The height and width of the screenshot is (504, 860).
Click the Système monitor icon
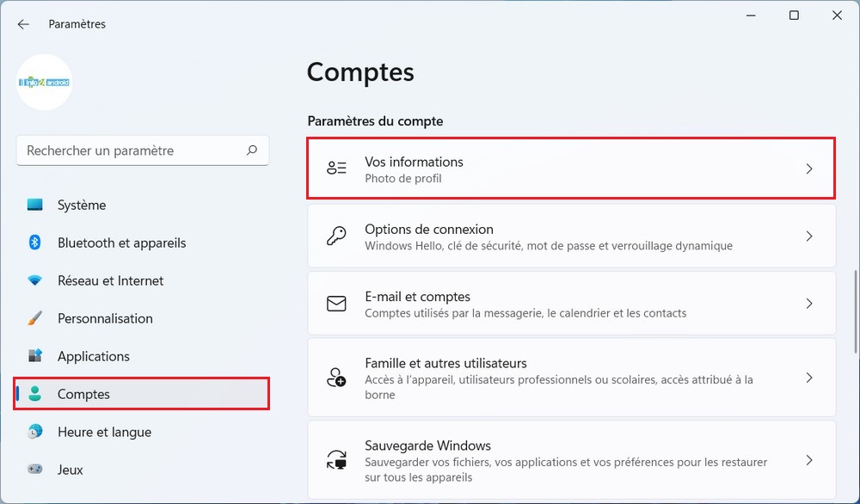click(x=34, y=205)
